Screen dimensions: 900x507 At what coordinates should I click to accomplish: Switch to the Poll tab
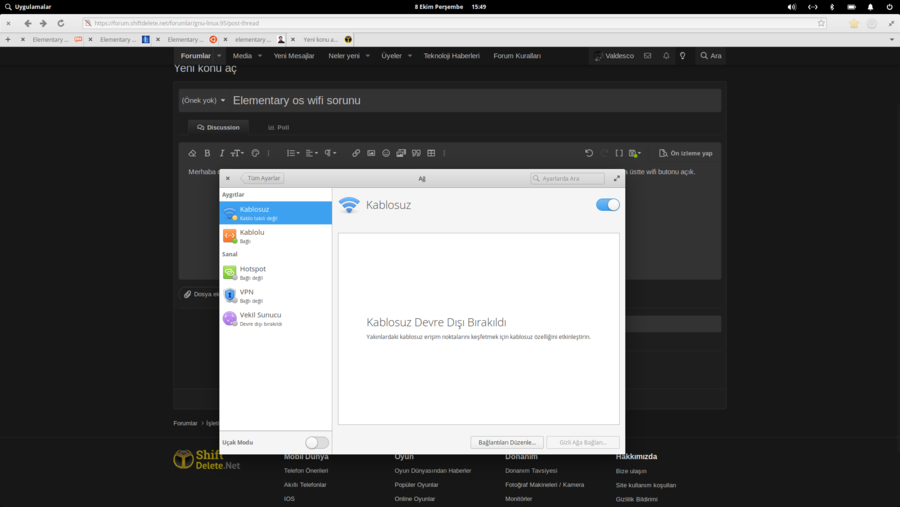coord(278,127)
